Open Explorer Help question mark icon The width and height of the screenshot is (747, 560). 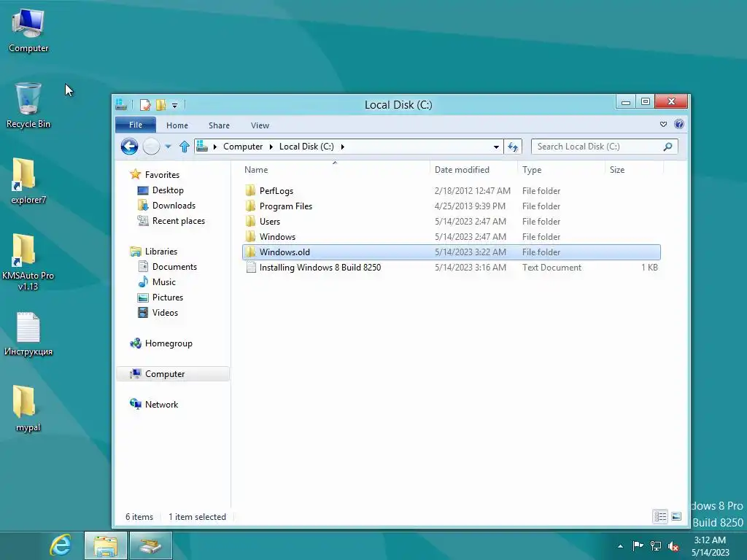pos(679,124)
